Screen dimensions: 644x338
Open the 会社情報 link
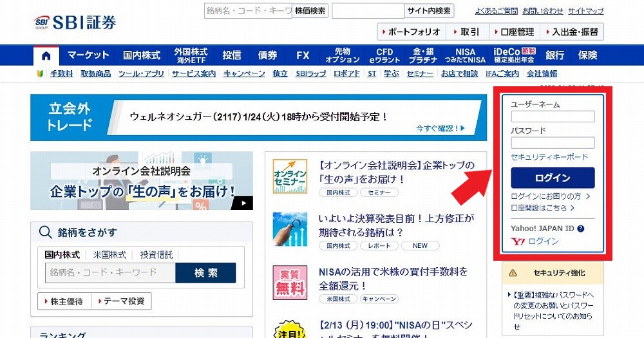coord(542,73)
